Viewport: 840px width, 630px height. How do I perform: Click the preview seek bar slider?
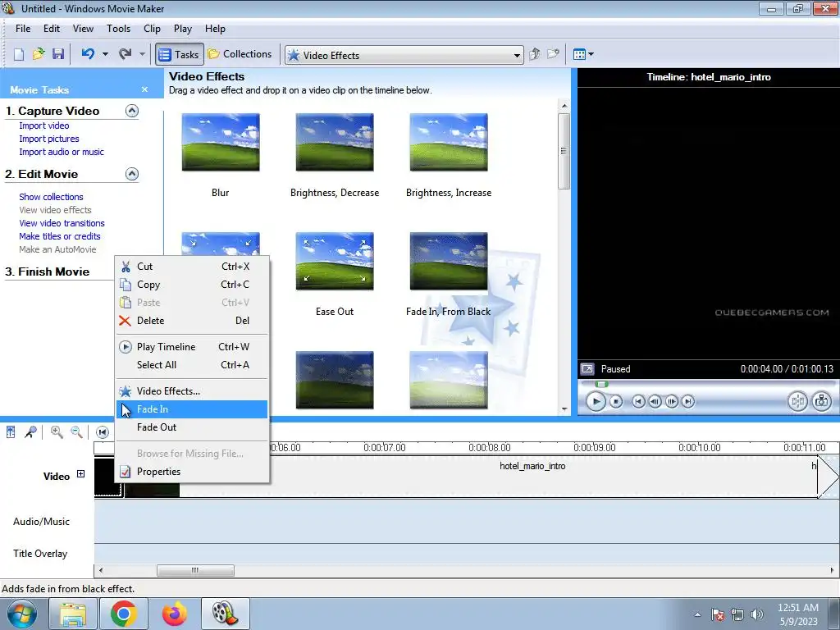click(x=601, y=384)
